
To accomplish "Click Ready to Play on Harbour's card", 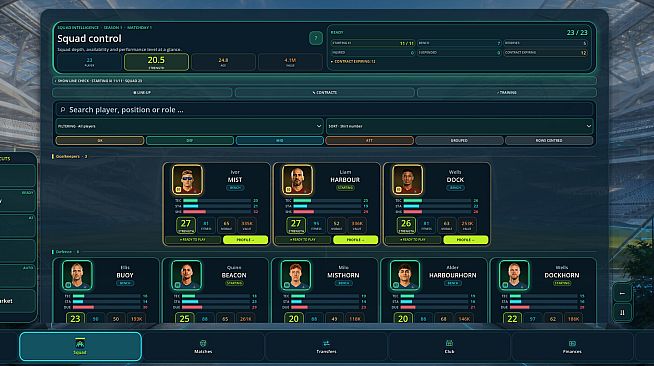I will click(x=303, y=240).
